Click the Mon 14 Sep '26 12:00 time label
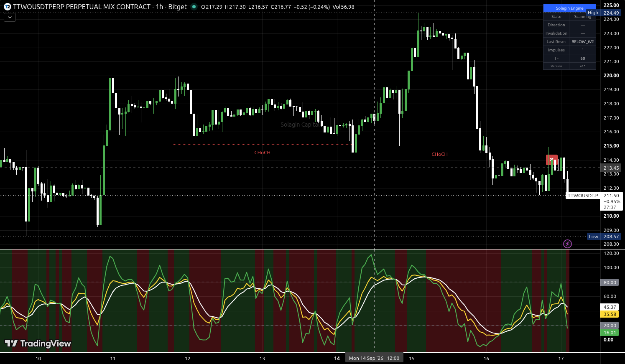 374,358
